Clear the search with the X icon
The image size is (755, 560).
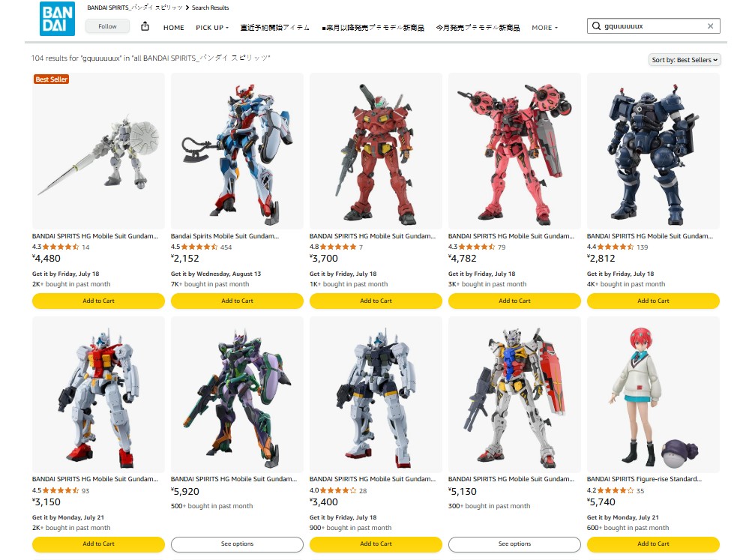[710, 26]
